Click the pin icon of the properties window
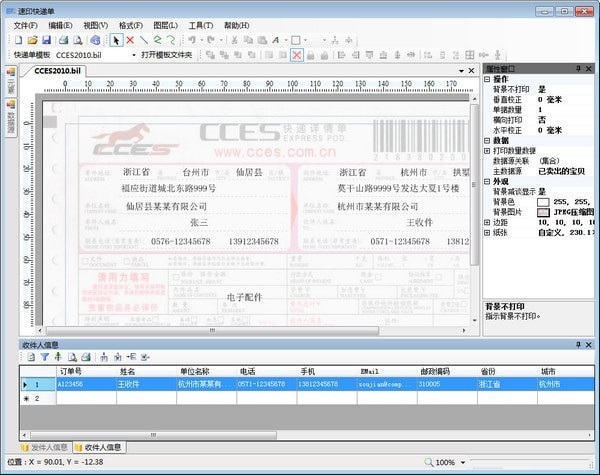Screen dimensions: 600x475 578,69
